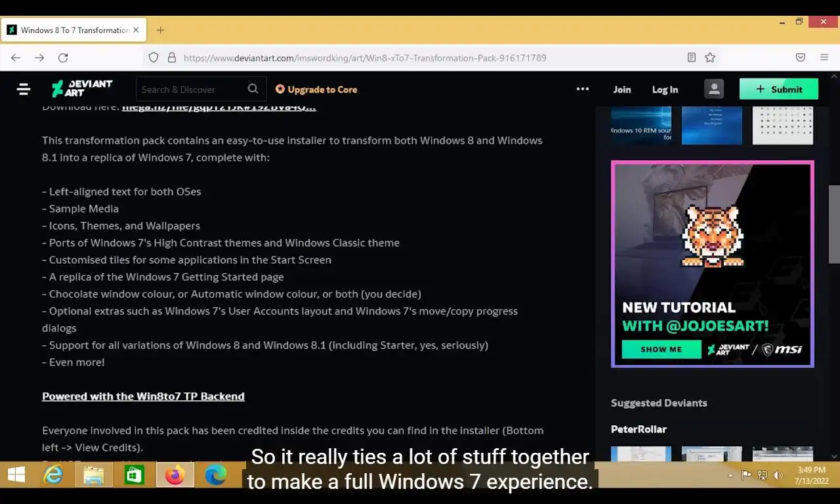Open a new browser tab
Screen dimensions: 840x504
[160, 30]
